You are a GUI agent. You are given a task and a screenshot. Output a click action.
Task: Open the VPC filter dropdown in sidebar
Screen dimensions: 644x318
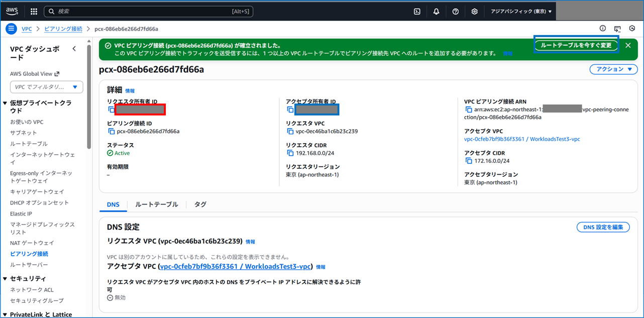[x=46, y=87]
